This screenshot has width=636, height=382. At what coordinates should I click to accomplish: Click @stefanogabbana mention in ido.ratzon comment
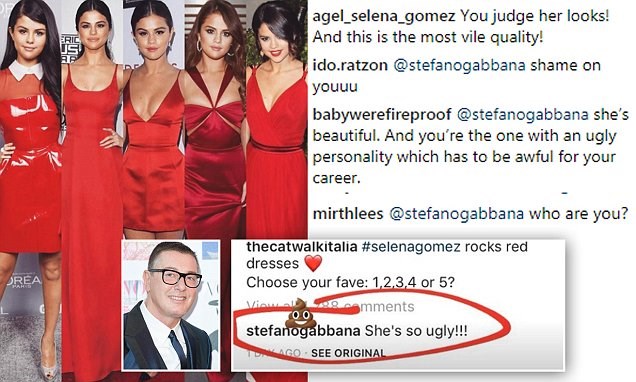point(460,65)
